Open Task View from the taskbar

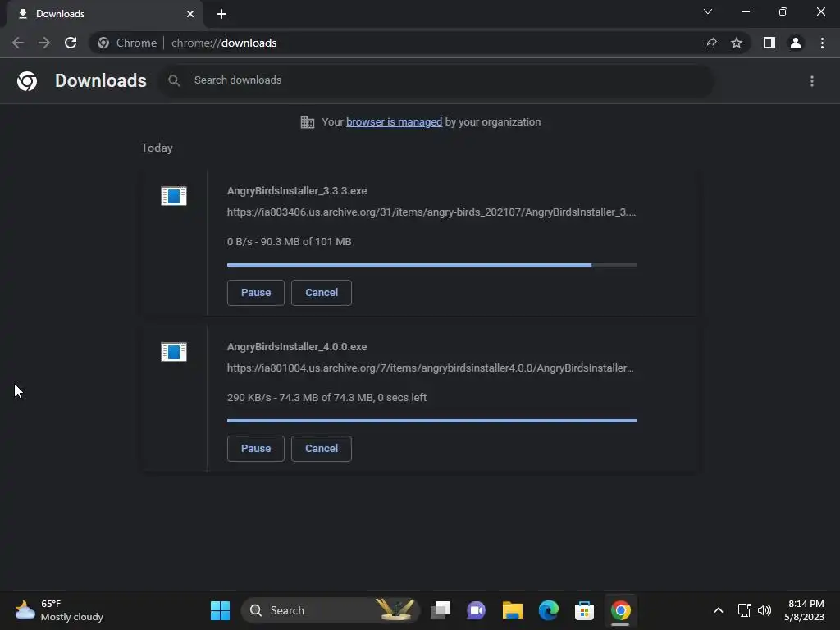[x=441, y=610]
